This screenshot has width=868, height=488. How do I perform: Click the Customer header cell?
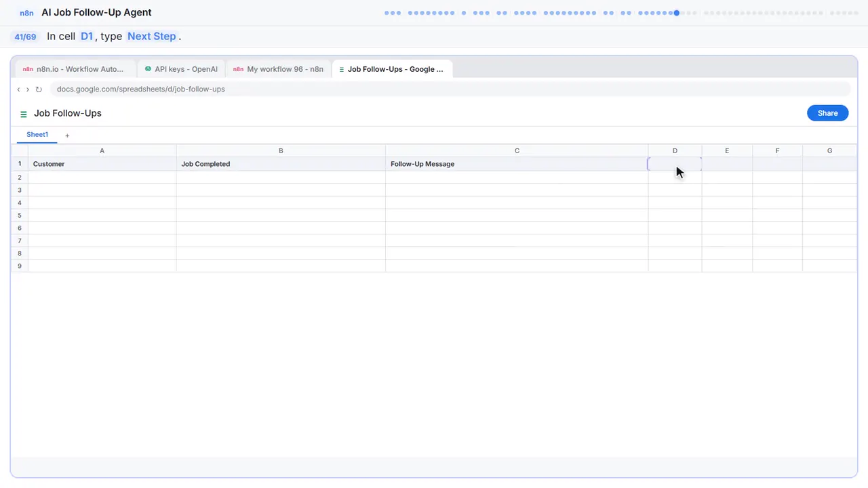pos(102,164)
